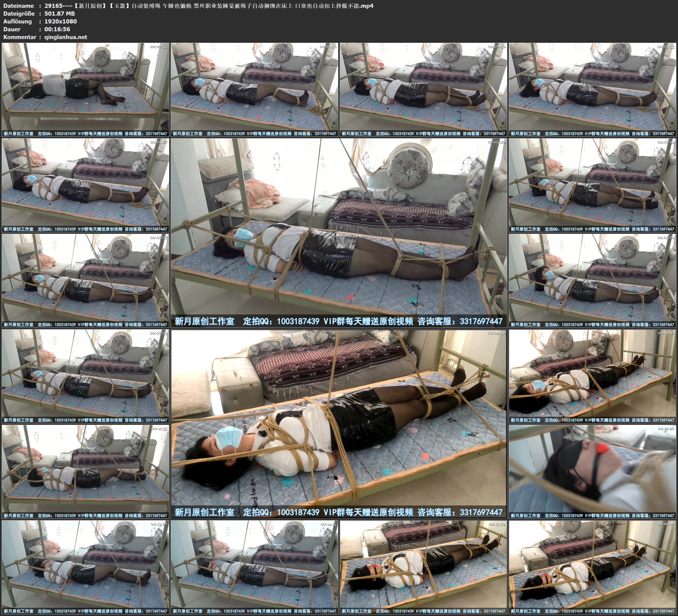Select the frame at timestamp 00:07:07
Viewport: 678px width, 616px height.
point(85,281)
